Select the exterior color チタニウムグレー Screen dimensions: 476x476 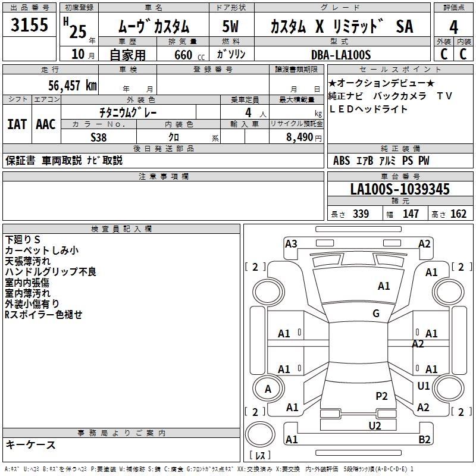[128, 112]
